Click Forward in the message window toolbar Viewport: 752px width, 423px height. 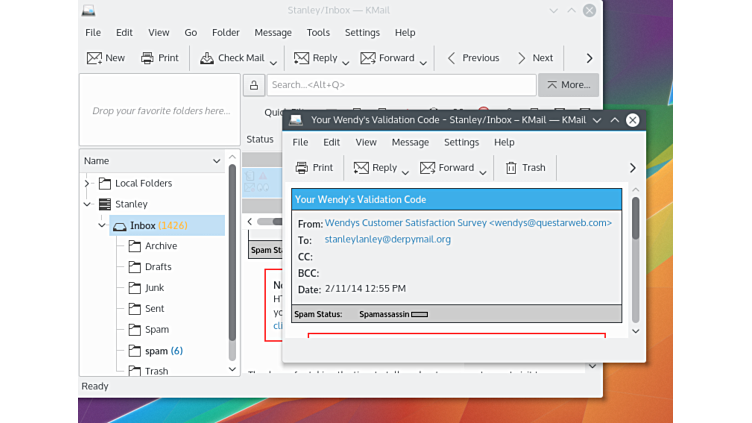click(x=447, y=168)
